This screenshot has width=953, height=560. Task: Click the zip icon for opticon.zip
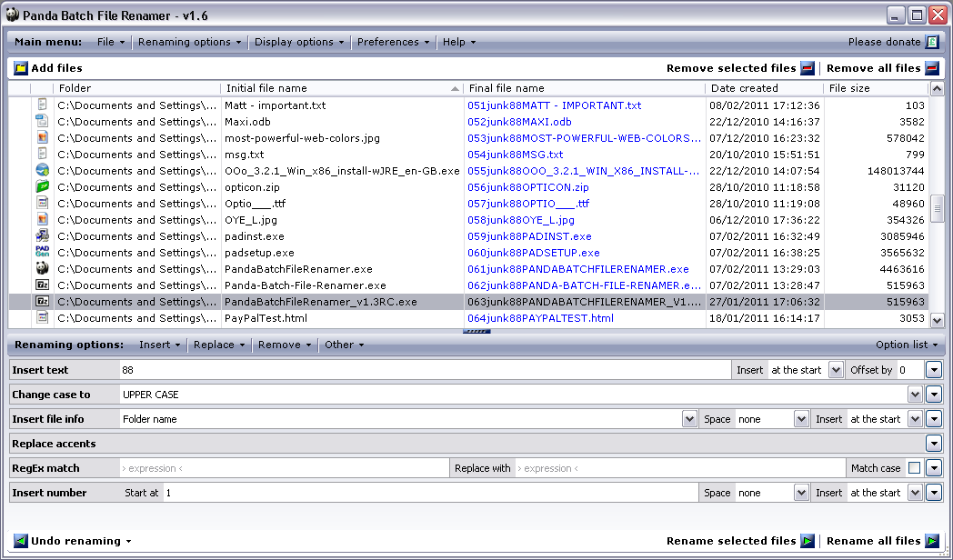pos(42,187)
